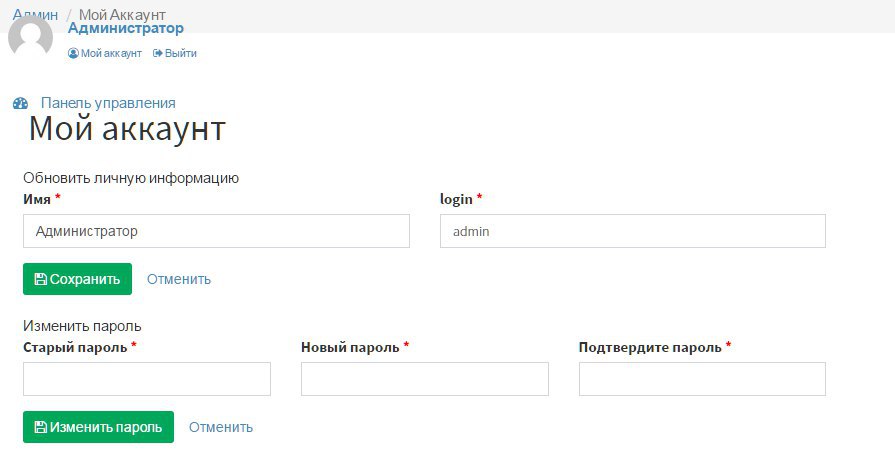Click the login field label
895x451 pixels.
(x=456, y=199)
